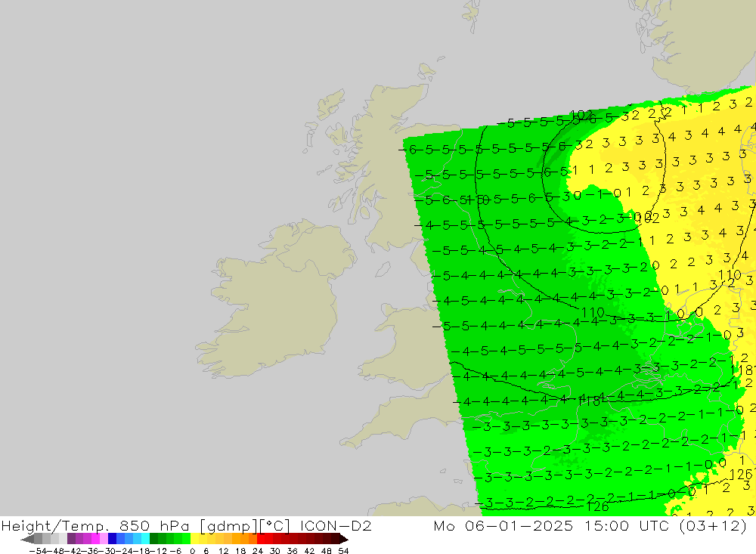Click the bright yellow legend swatch
The height and width of the screenshot is (554, 756).
[195, 539]
